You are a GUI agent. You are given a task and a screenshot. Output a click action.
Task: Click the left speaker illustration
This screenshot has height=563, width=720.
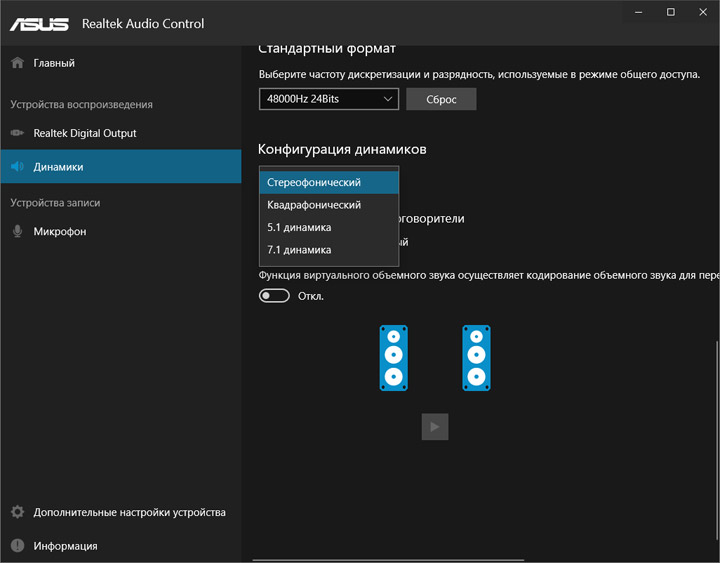tap(393, 357)
